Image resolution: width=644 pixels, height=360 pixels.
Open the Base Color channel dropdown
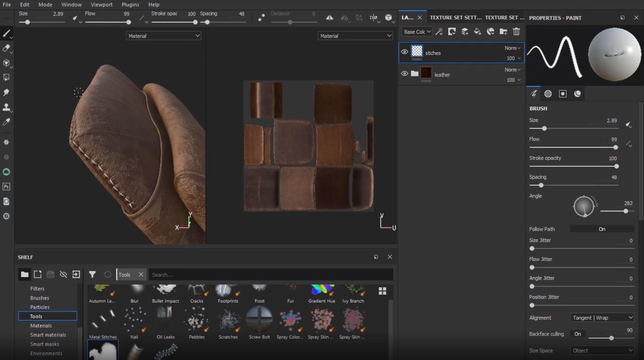(417, 32)
